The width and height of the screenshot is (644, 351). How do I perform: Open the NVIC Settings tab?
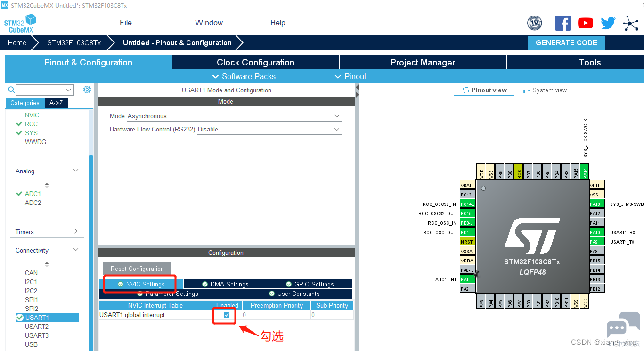(x=141, y=284)
